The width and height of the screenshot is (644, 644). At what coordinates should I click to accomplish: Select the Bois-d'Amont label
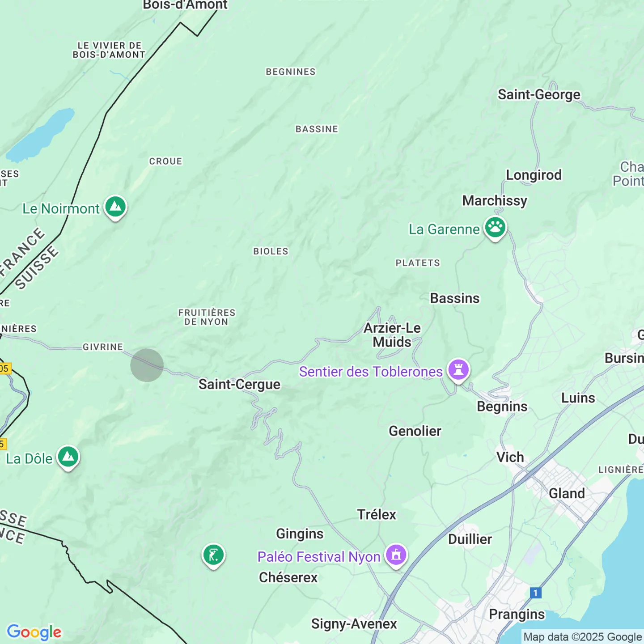pyautogui.click(x=185, y=5)
